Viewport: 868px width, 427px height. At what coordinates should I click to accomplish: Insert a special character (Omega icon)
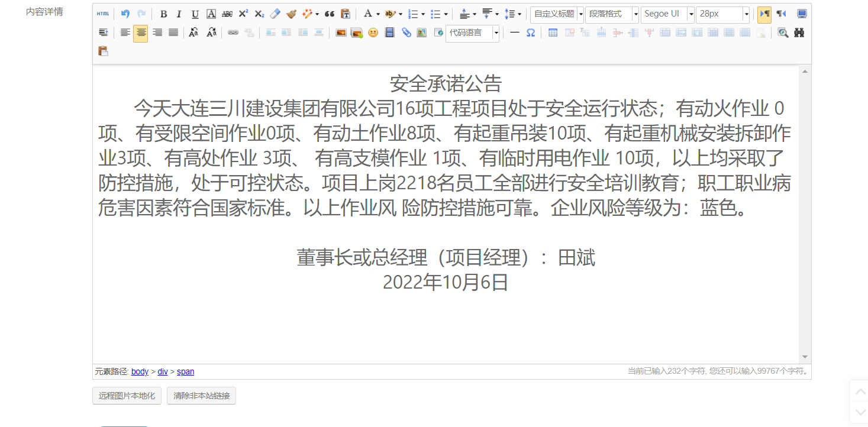(531, 33)
